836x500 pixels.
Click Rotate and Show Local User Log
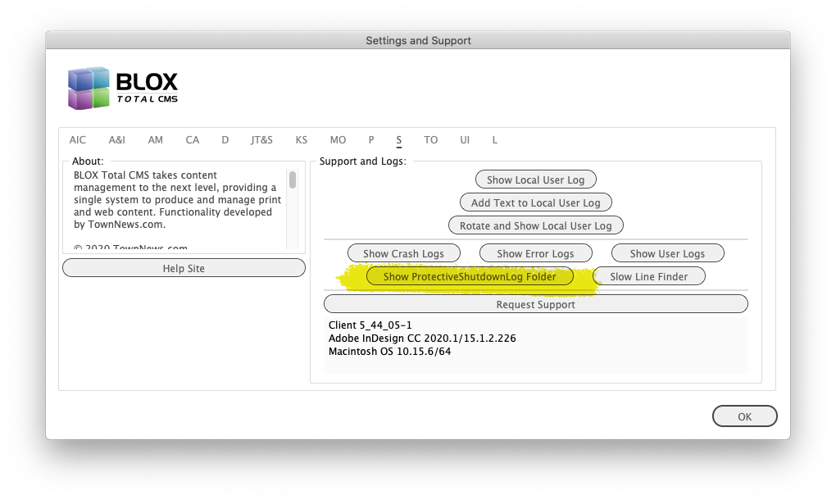[536, 225]
